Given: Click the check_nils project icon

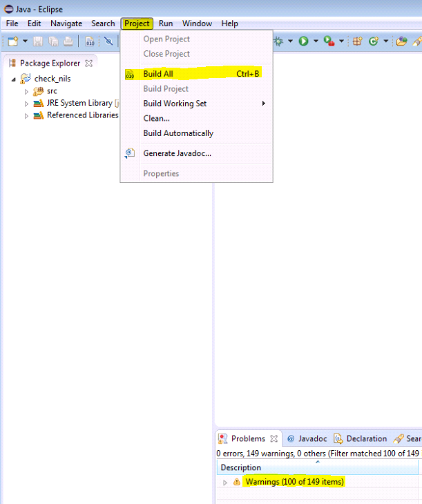Looking at the screenshot, I should (26, 79).
